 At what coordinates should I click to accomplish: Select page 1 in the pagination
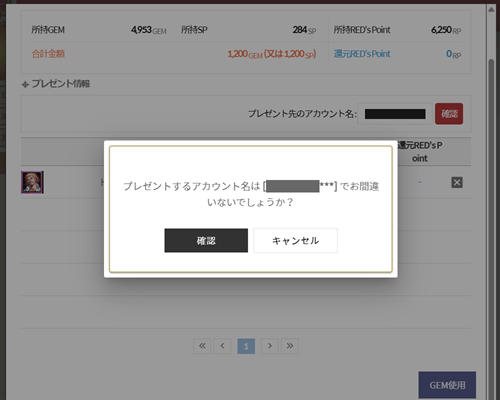(x=246, y=346)
